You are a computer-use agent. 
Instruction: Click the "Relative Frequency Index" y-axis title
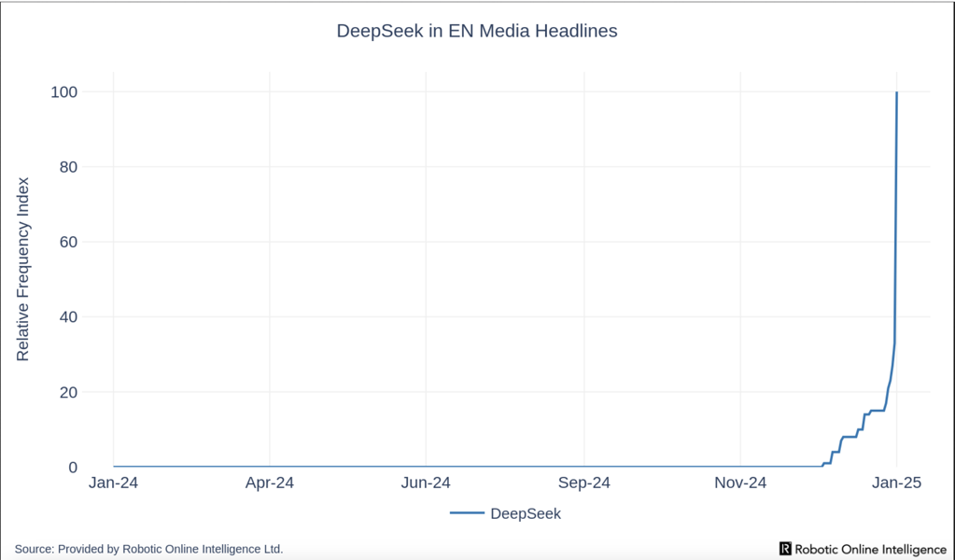point(22,269)
